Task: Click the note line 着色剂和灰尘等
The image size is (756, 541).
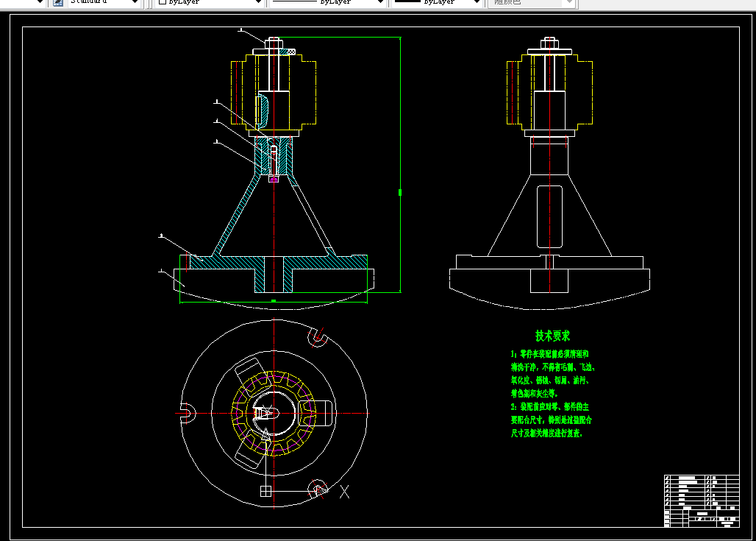Action: pos(534,394)
